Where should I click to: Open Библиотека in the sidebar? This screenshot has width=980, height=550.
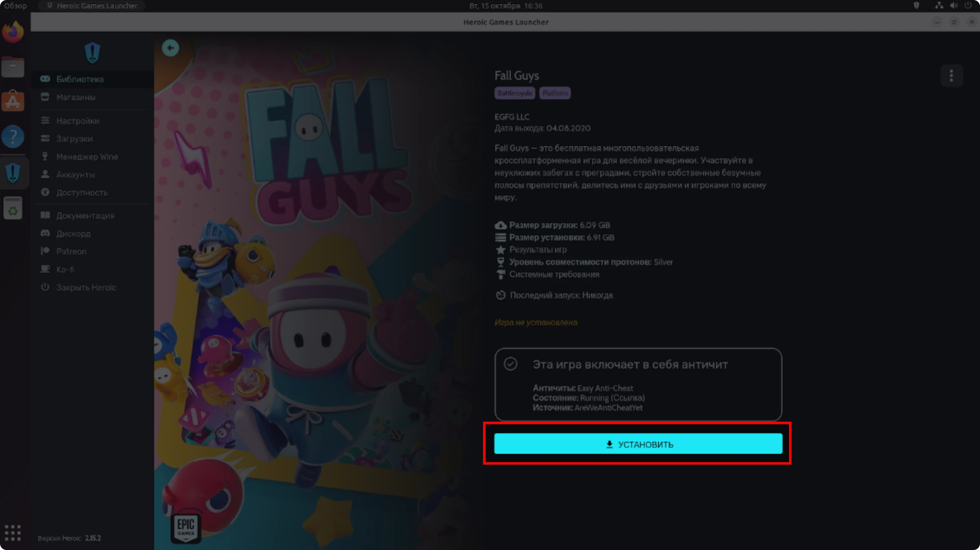[80, 79]
